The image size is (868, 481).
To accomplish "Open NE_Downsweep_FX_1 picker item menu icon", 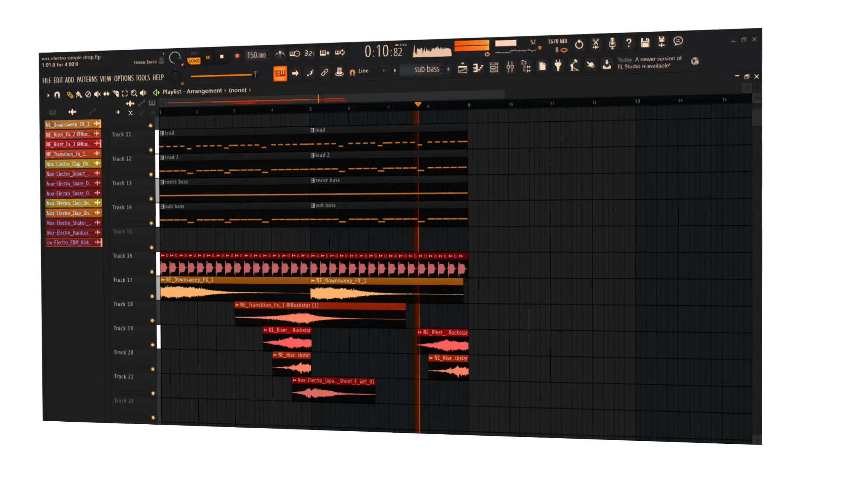I will 97,123.
